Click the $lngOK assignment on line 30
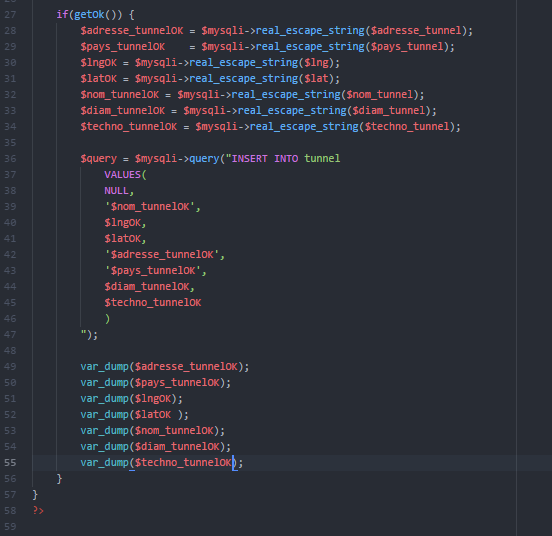This screenshot has height=536, width=552. click(x=99, y=63)
